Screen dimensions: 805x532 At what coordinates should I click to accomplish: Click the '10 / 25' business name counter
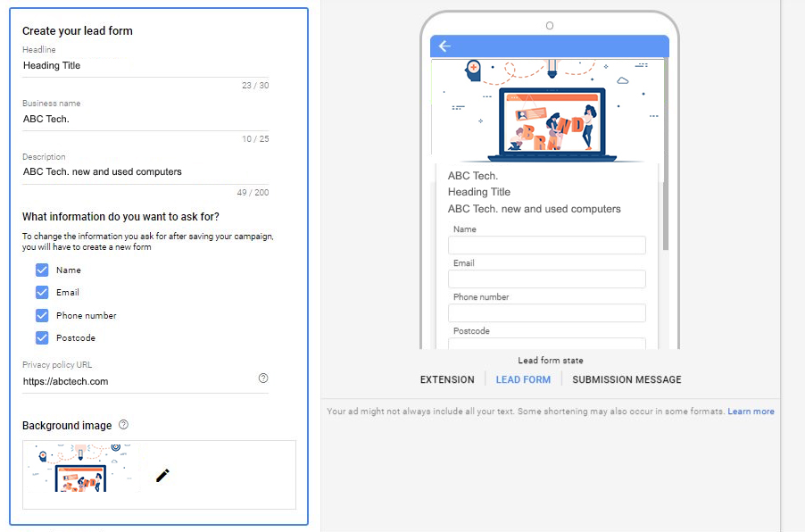(x=255, y=138)
